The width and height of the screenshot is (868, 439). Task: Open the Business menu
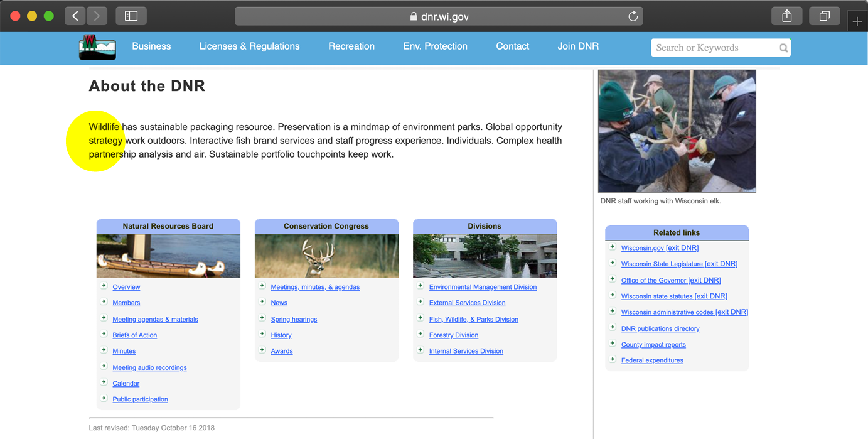(151, 46)
